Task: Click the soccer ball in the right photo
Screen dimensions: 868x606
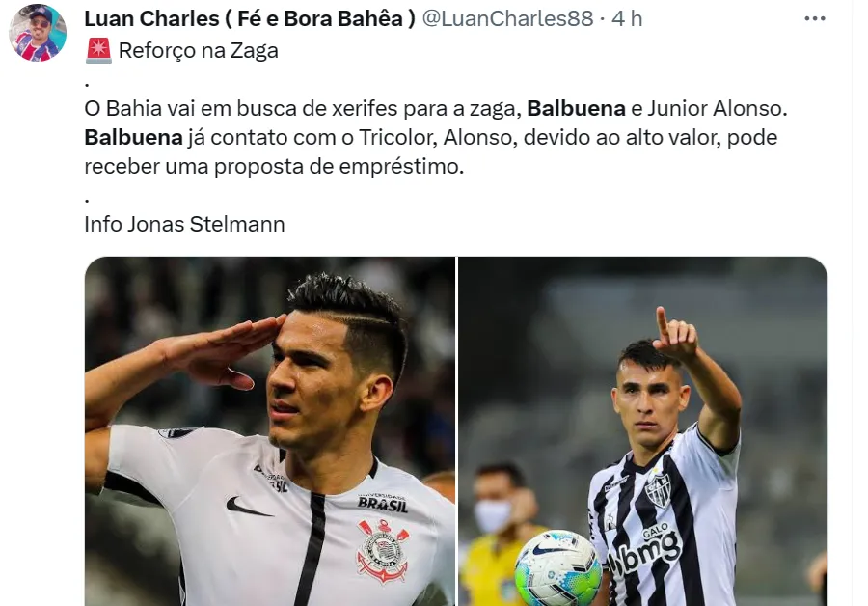Action: [557, 569]
